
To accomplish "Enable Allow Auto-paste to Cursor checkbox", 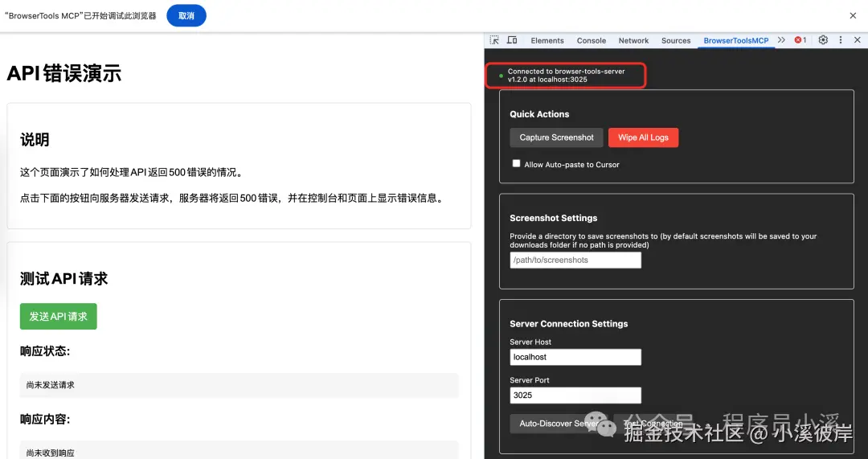I will [517, 163].
